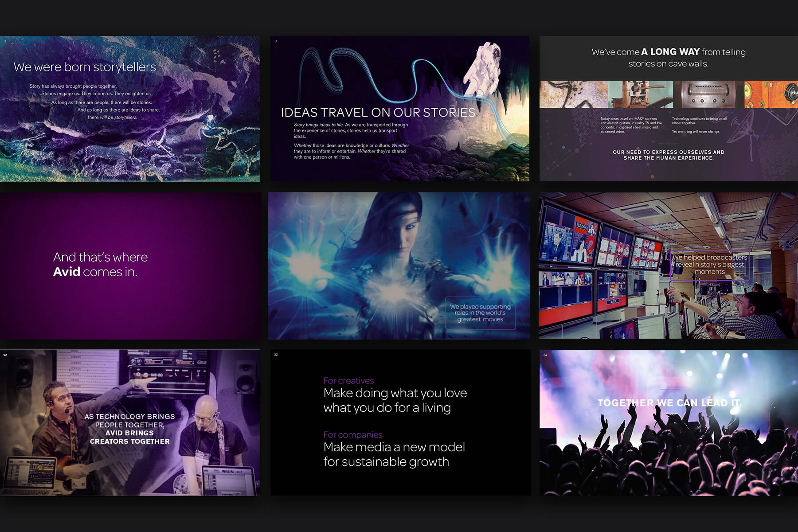Open the 'And that's where Avid comes in' slide

tap(130, 266)
